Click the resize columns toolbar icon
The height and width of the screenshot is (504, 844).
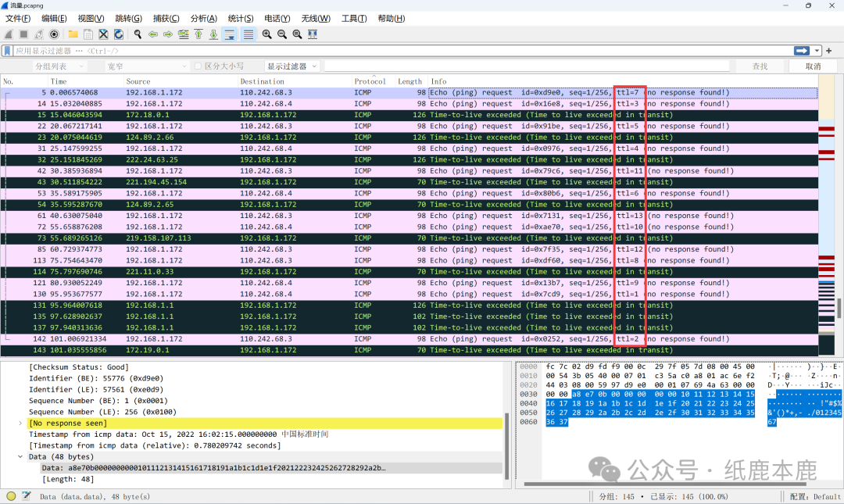[313, 34]
